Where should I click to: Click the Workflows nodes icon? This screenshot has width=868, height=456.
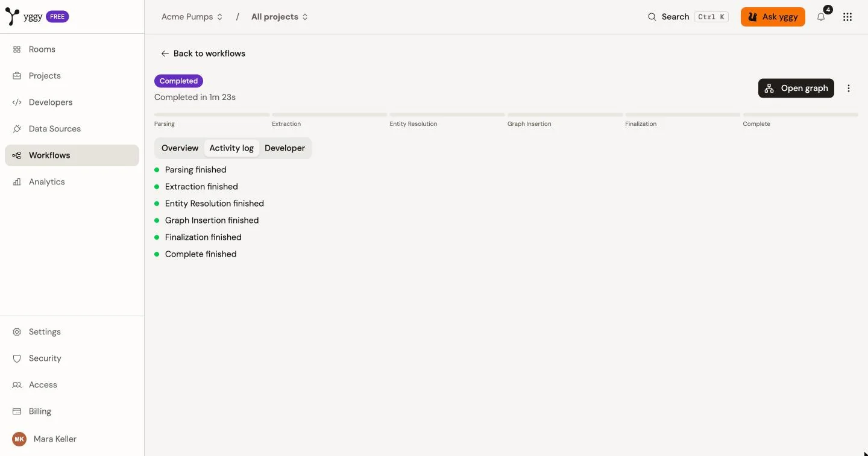tap(17, 155)
